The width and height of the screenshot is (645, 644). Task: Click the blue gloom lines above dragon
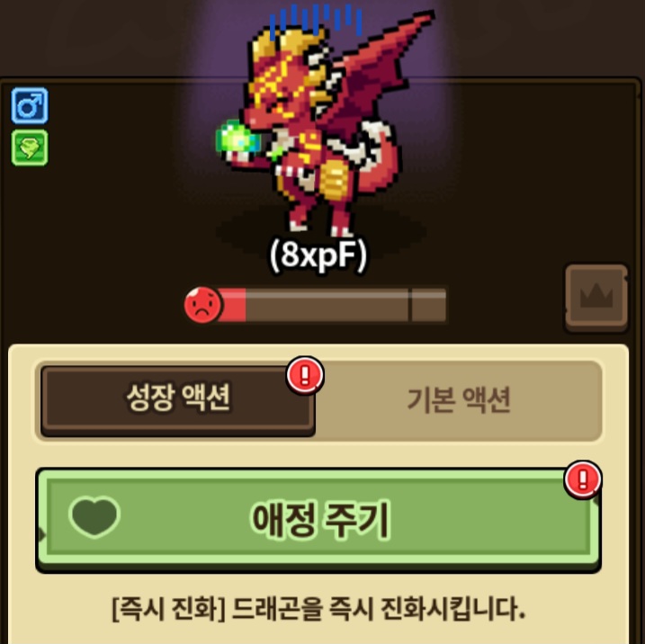click(316, 21)
